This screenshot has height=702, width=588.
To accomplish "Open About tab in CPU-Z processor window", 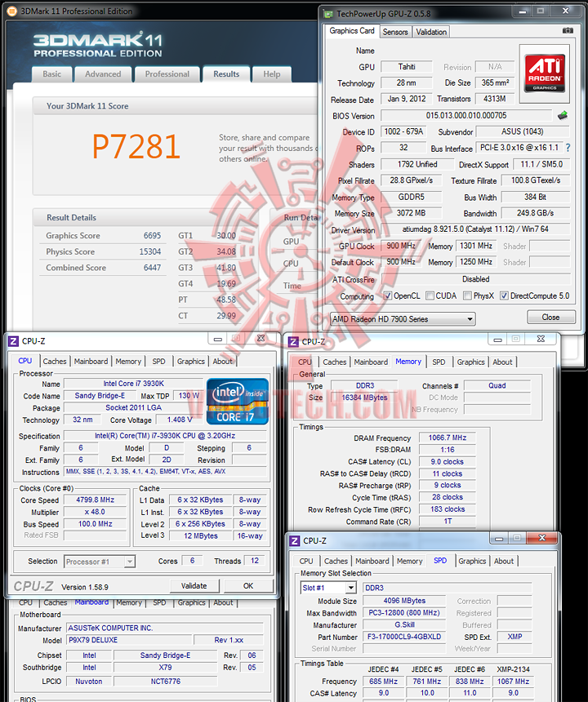I will [223, 362].
